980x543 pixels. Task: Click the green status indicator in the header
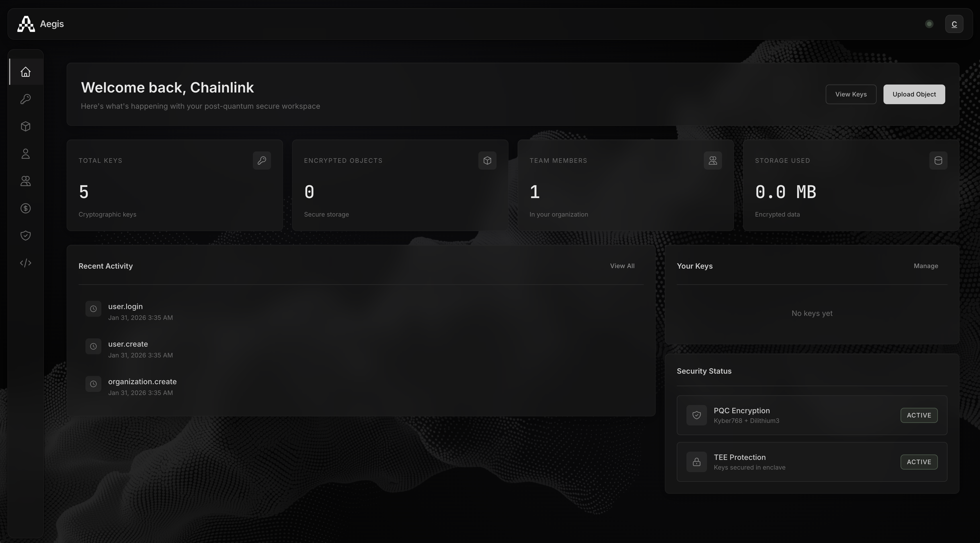[929, 24]
